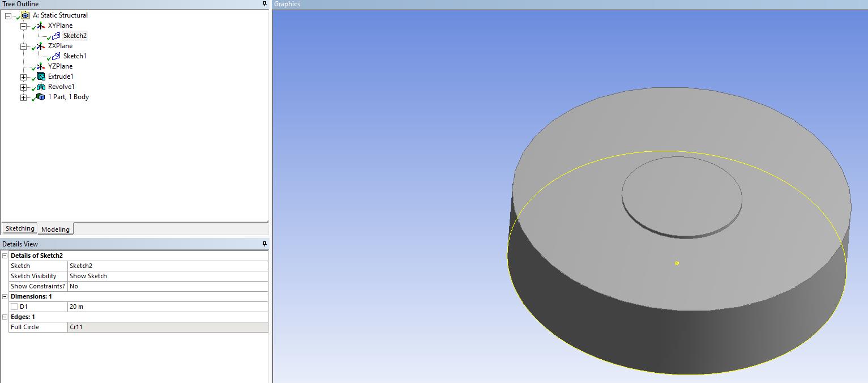Select Sketch2 in the tree outline
Screen dimensions: 868x383
(x=75, y=36)
